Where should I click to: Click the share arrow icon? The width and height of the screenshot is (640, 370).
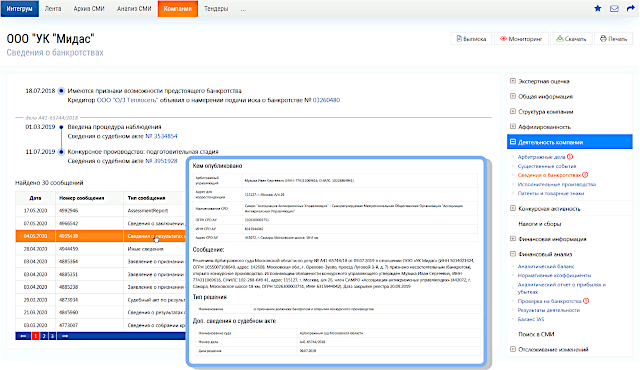click(630, 8)
